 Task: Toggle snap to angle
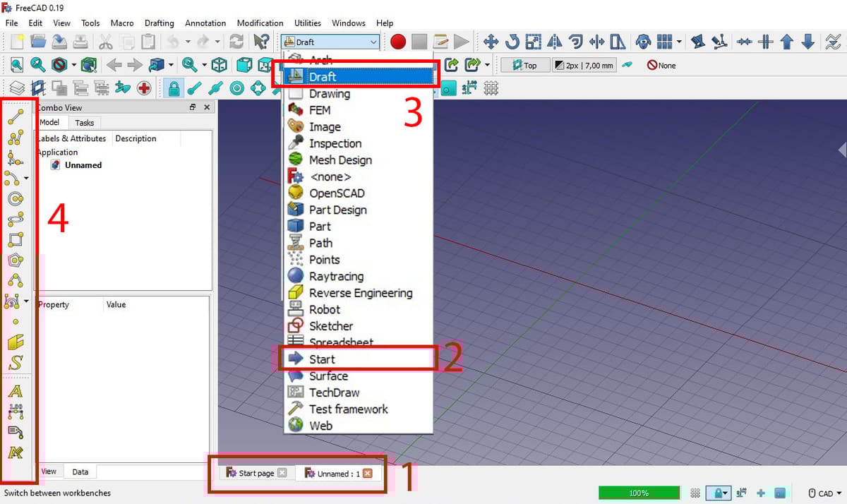pos(258,88)
